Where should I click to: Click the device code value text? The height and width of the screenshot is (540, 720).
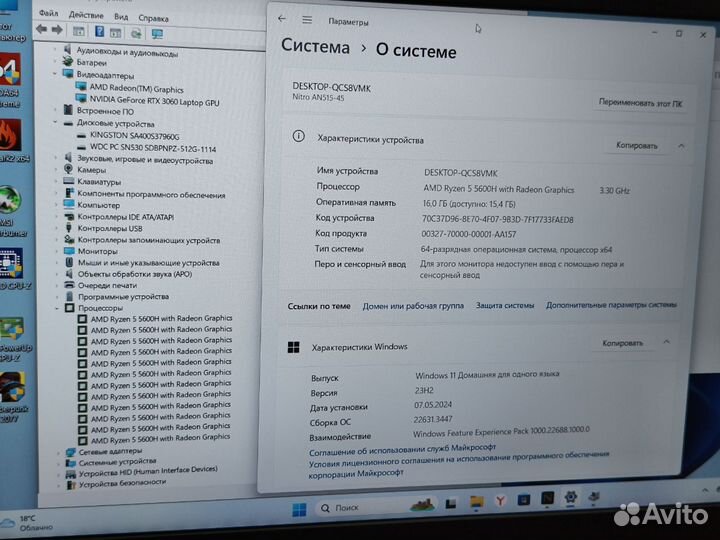(x=498, y=219)
